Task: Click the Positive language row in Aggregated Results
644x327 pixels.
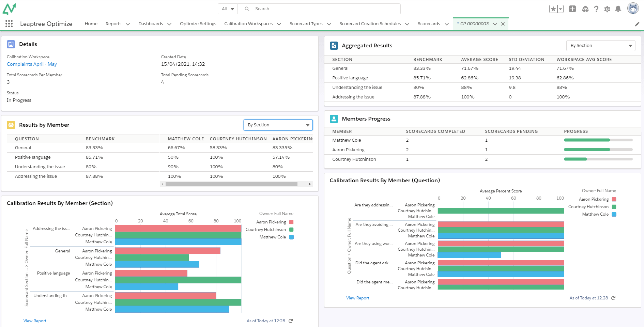Action: pyautogui.click(x=482, y=78)
